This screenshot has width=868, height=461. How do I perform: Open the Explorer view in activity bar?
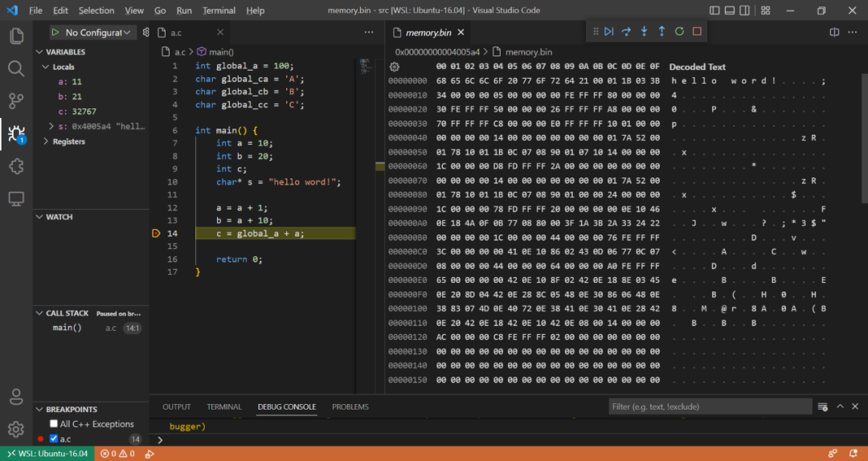[16, 36]
